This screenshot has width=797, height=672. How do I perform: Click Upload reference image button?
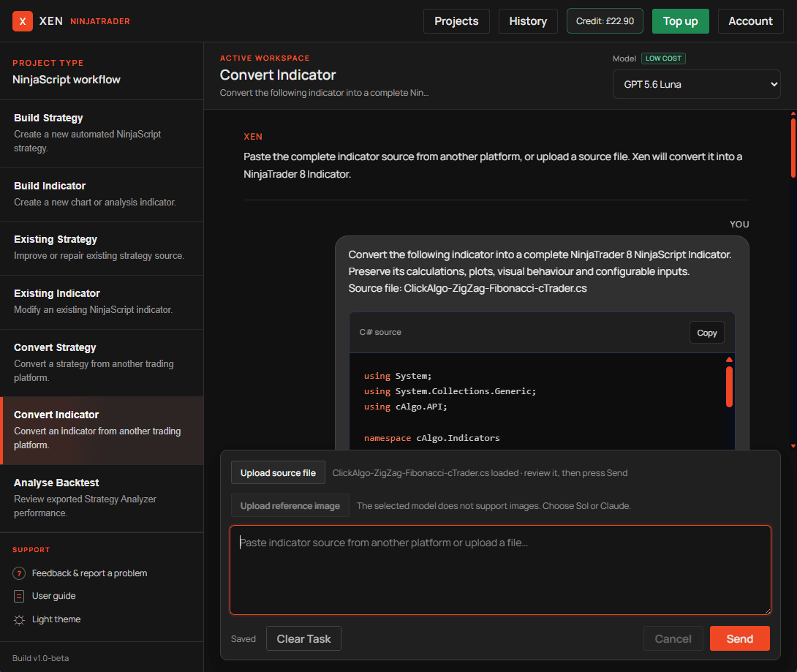290,506
